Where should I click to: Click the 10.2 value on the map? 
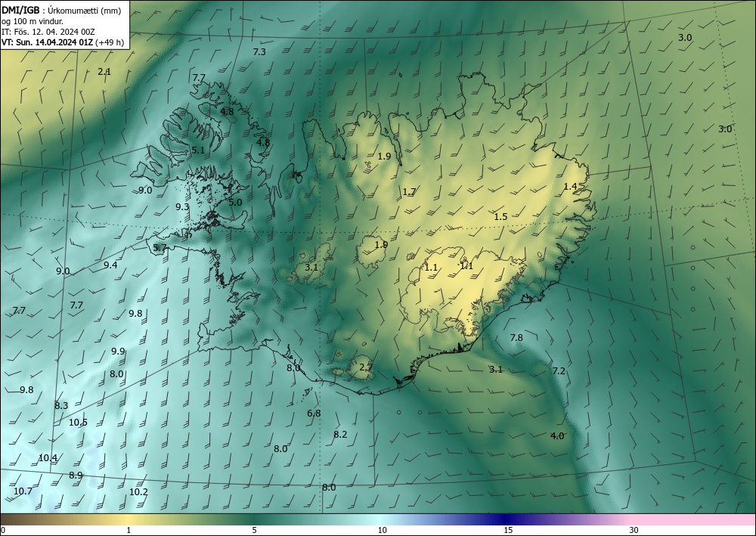(138, 492)
